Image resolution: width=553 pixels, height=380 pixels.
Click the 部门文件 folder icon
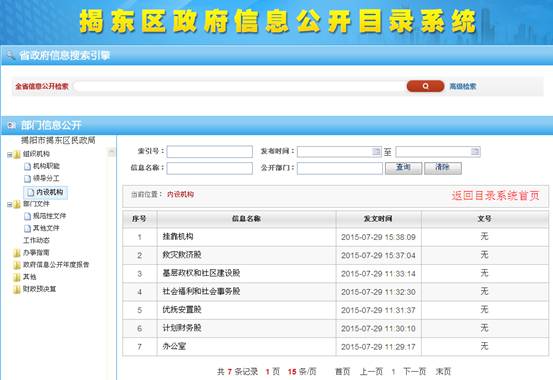(17, 204)
